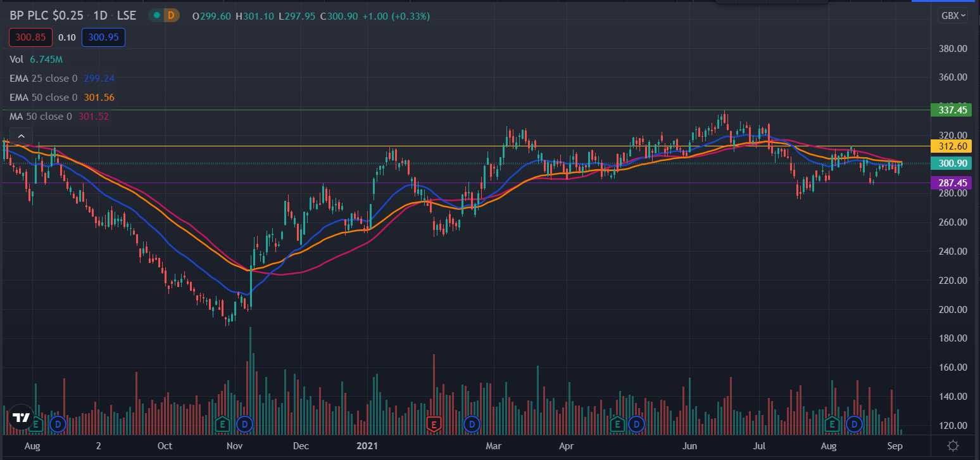Click the yellow 312.60 price label

click(x=952, y=146)
